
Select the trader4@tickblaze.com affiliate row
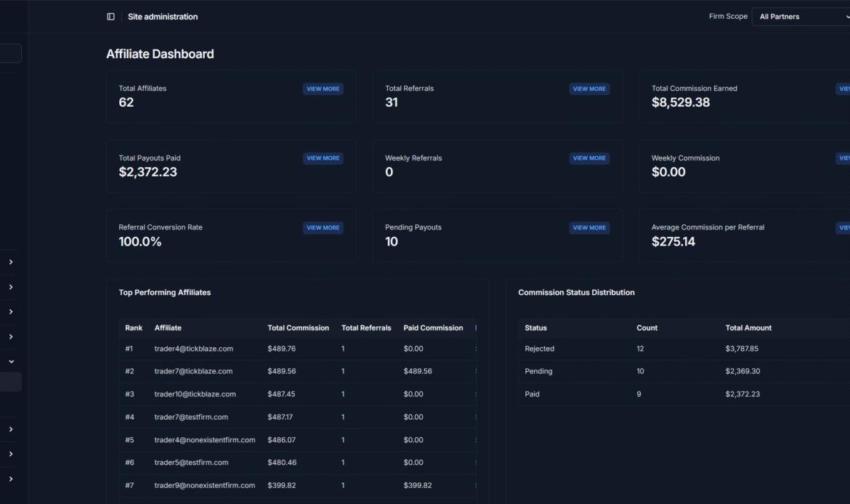tap(193, 349)
